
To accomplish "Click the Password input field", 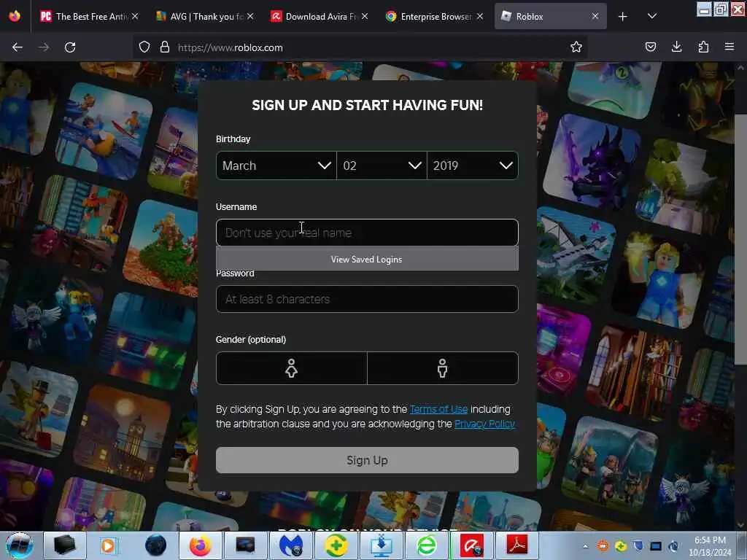I will click(367, 299).
